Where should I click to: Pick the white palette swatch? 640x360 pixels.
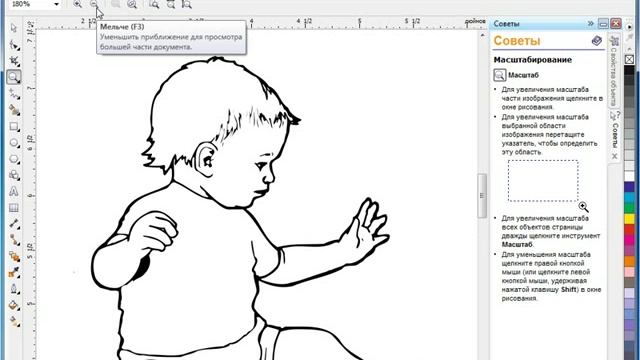pyautogui.click(x=629, y=176)
